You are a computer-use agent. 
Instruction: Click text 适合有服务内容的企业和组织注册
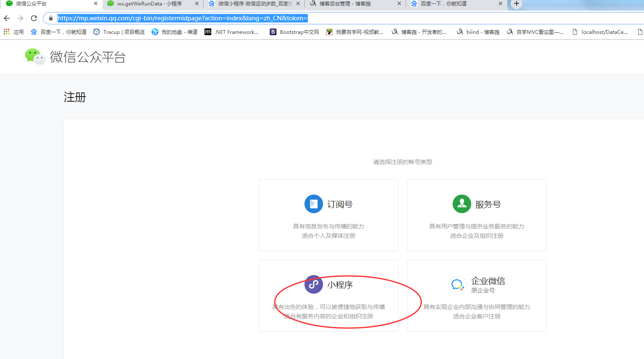(329, 316)
